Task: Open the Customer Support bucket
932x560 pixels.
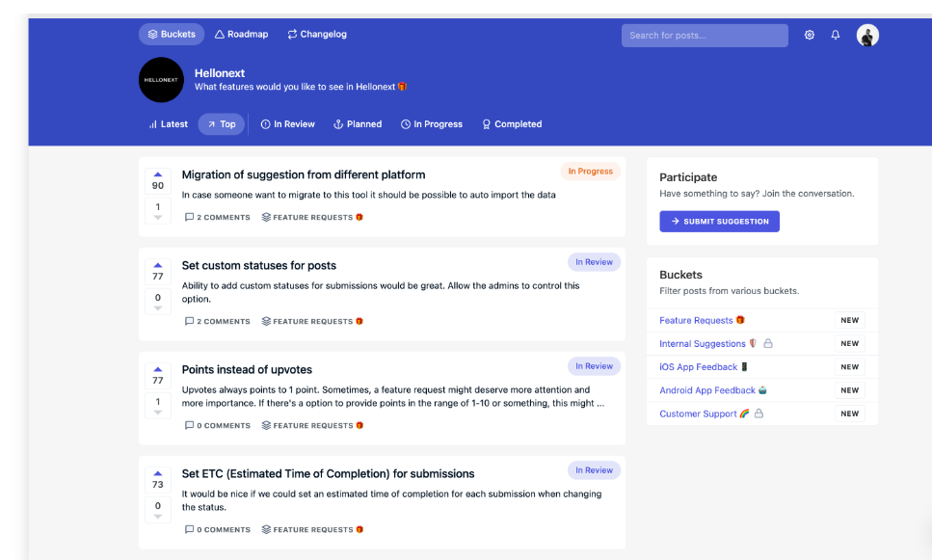Action: (699, 413)
